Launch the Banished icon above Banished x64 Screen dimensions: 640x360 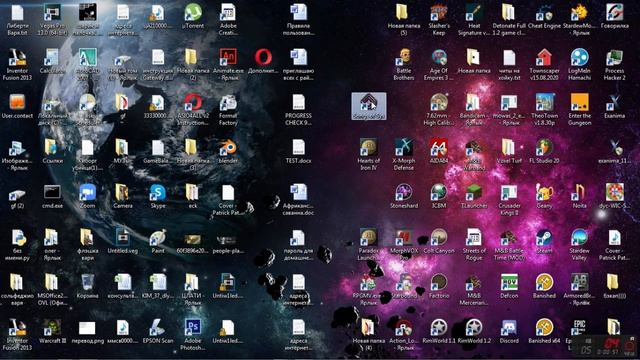coord(544,286)
